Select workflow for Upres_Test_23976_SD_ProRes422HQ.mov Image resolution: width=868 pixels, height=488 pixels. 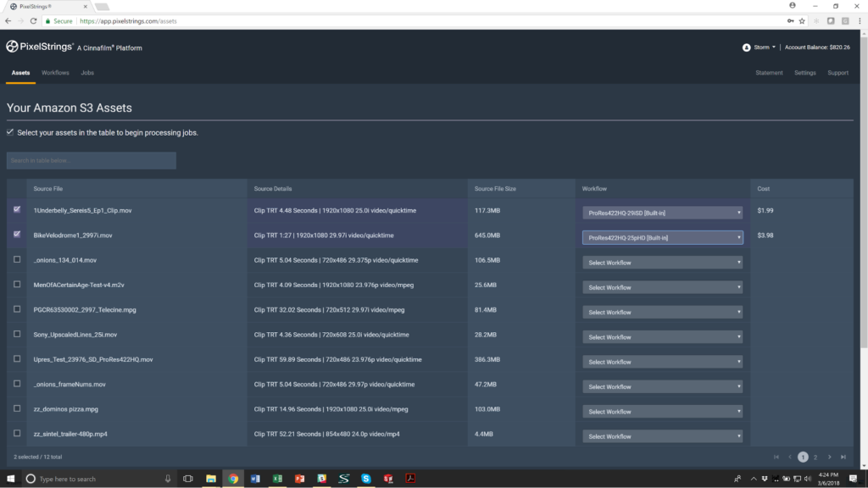pyautogui.click(x=663, y=362)
